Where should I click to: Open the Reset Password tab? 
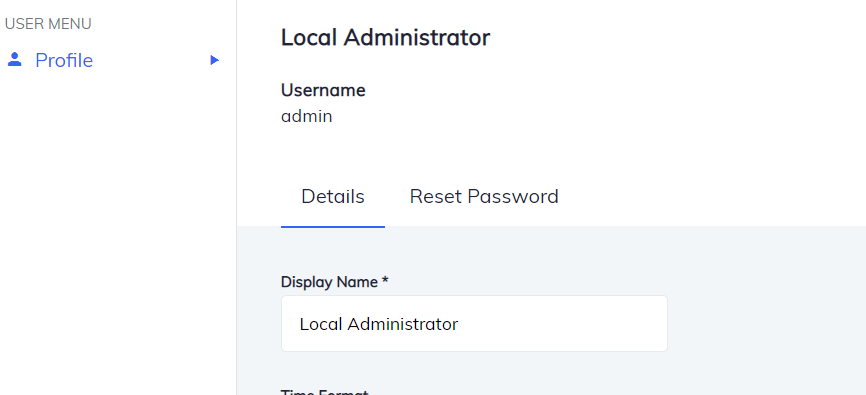pyautogui.click(x=484, y=197)
